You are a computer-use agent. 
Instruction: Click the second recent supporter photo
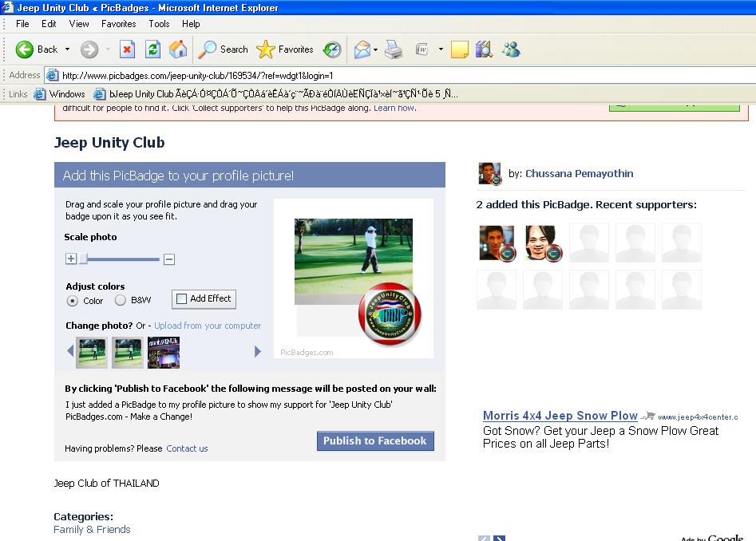click(x=544, y=243)
